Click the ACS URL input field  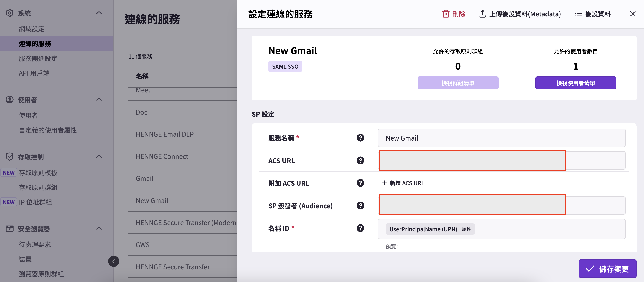(x=502, y=160)
